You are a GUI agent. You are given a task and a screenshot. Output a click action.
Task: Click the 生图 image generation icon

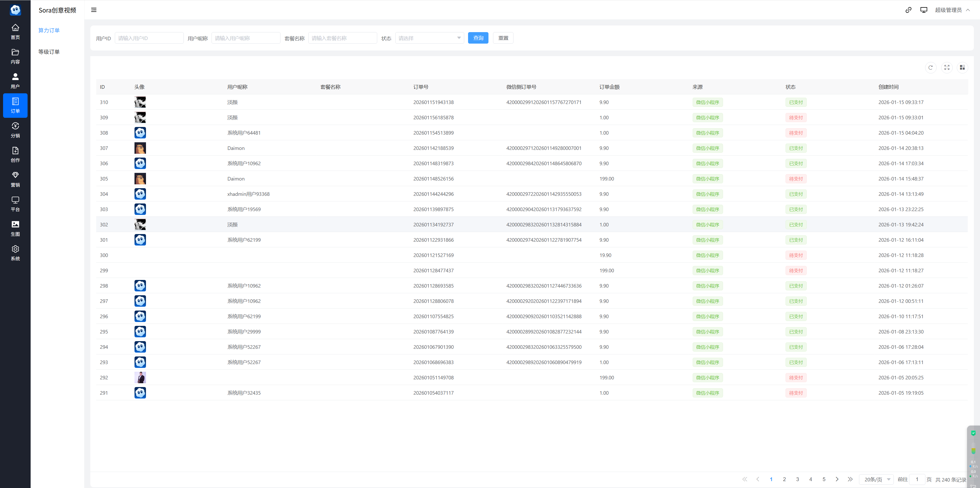click(15, 228)
